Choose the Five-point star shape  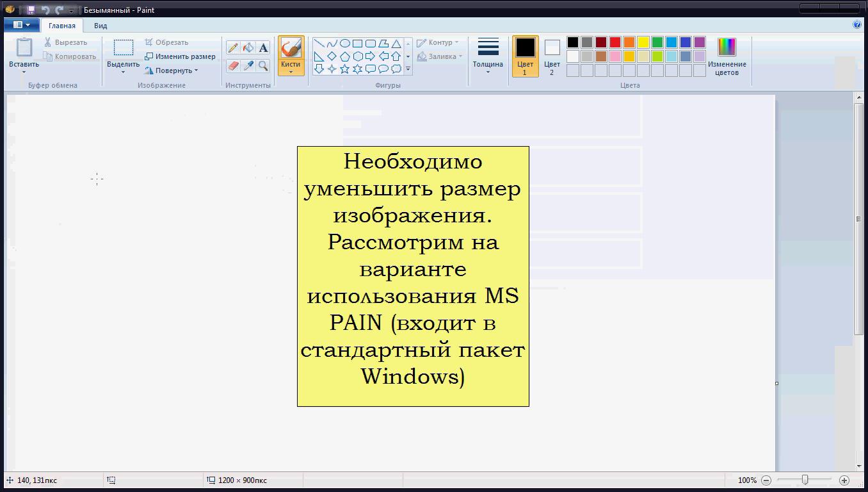(x=344, y=69)
